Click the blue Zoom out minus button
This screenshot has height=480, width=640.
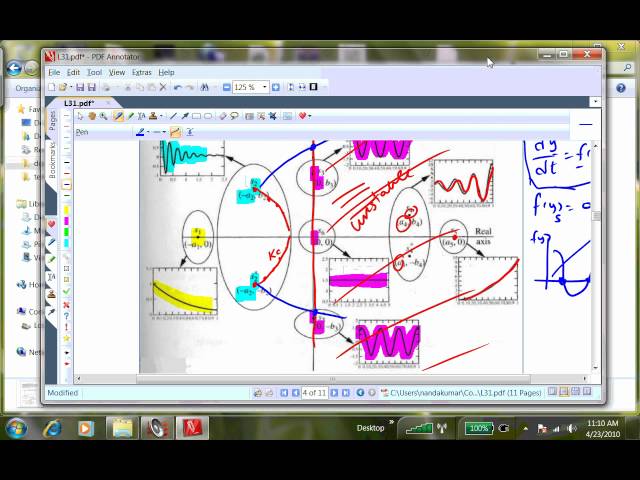[x=227, y=87]
